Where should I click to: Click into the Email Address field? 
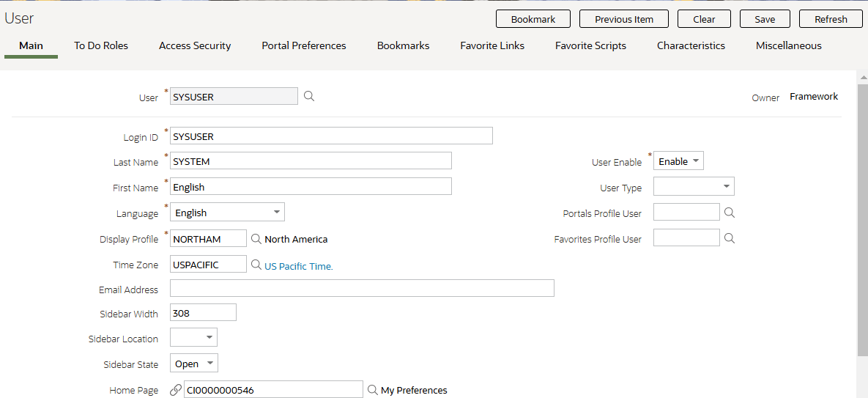[x=362, y=288]
